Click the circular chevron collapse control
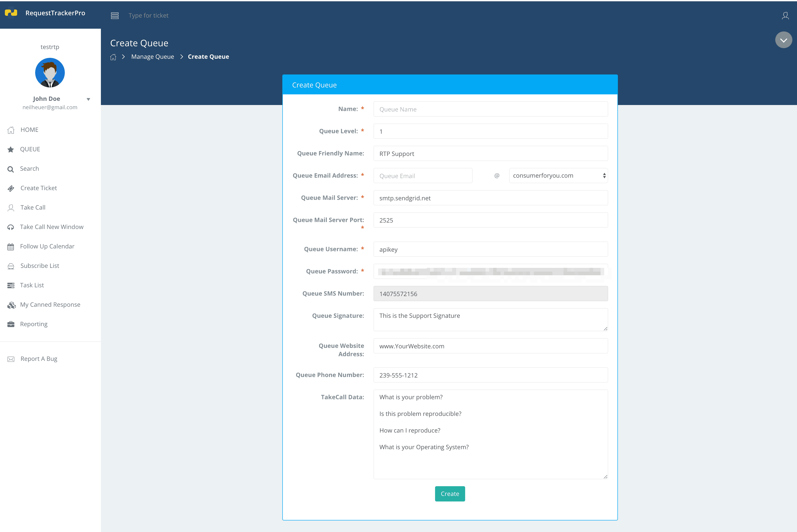The image size is (797, 532). (784, 40)
